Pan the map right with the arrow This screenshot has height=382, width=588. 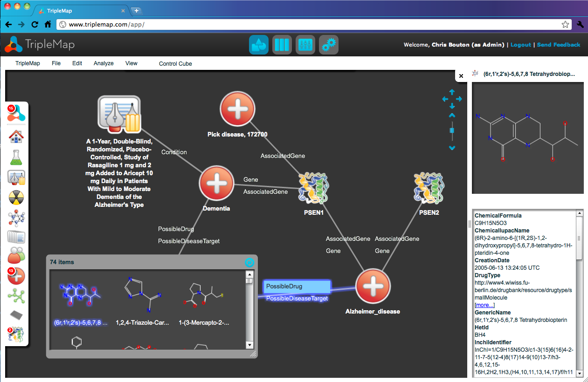point(459,99)
